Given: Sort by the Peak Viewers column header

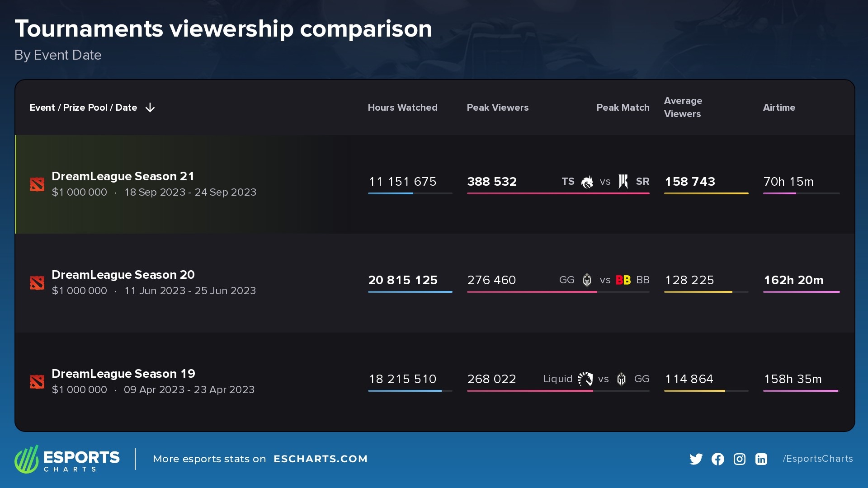Looking at the screenshot, I should point(498,108).
